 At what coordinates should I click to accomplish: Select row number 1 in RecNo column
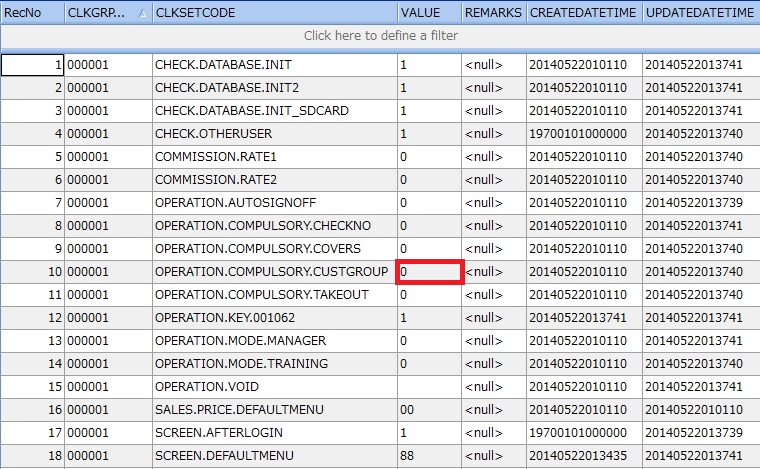[x=33, y=65]
